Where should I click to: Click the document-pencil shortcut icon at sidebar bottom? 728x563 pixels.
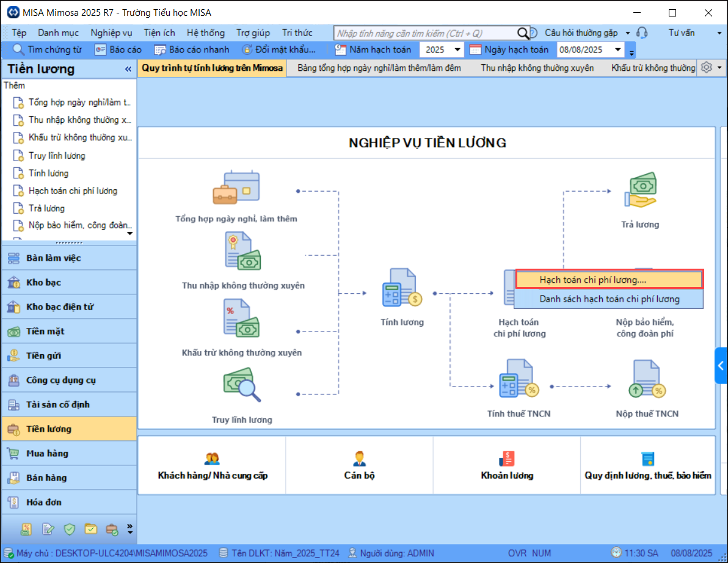coord(48,529)
